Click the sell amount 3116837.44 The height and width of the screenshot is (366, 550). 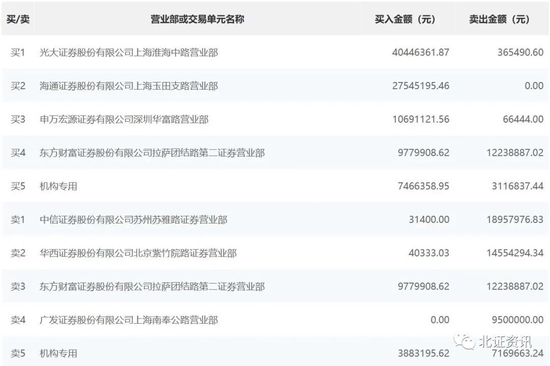pos(518,186)
